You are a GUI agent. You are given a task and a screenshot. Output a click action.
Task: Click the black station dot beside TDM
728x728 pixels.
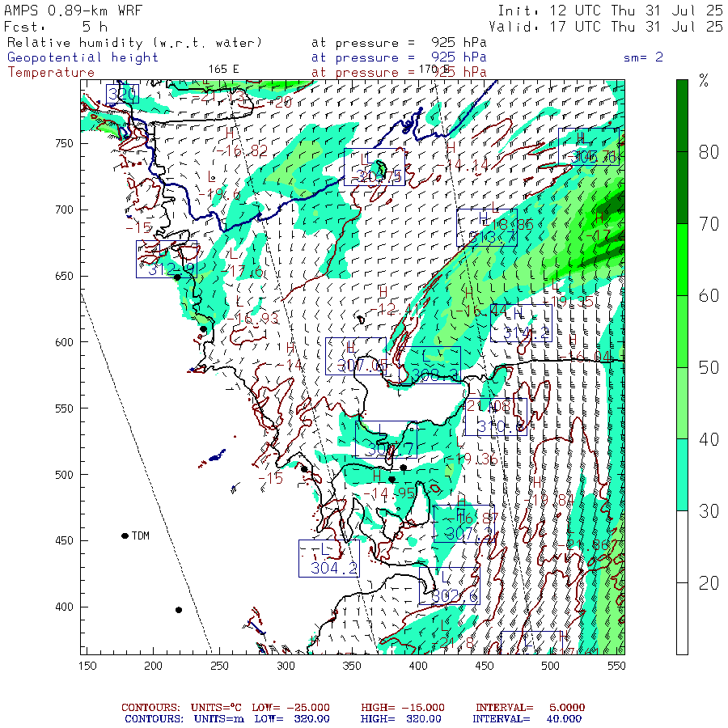coord(125,535)
